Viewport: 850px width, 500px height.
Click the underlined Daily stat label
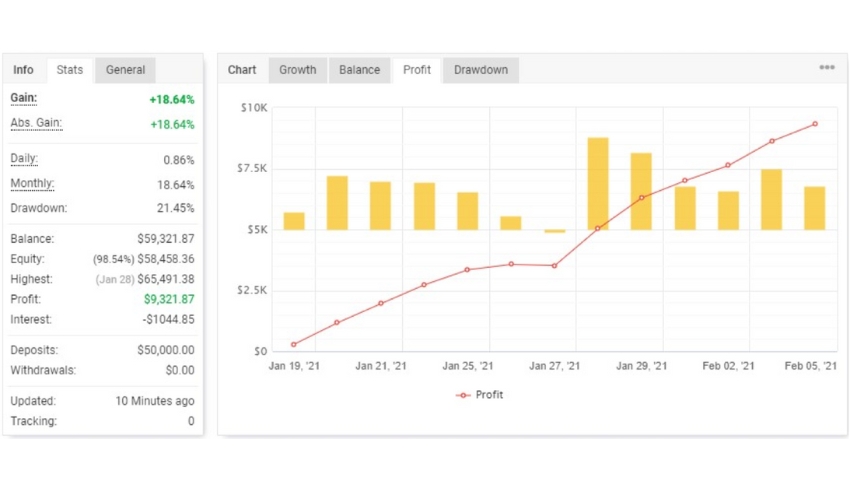pyautogui.click(x=25, y=159)
